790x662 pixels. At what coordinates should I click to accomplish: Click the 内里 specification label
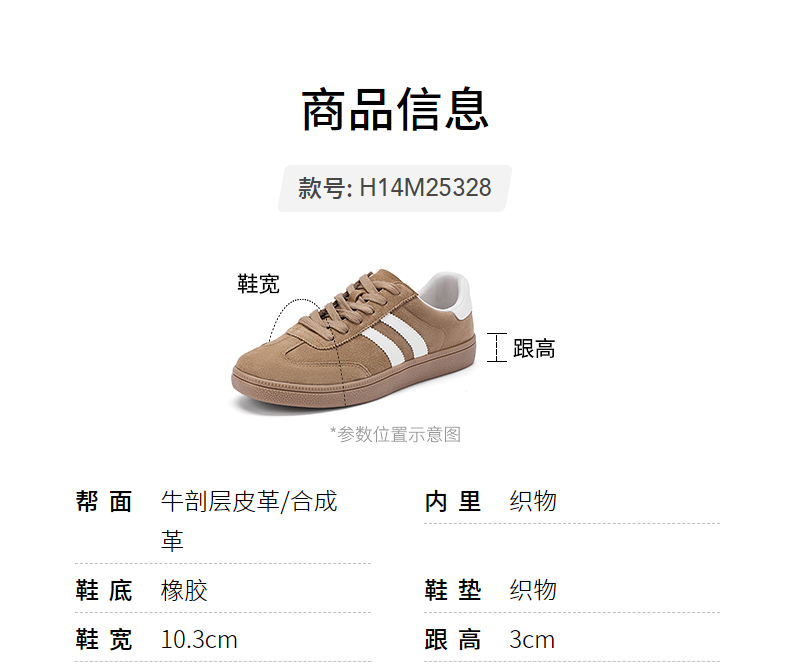[x=453, y=502]
